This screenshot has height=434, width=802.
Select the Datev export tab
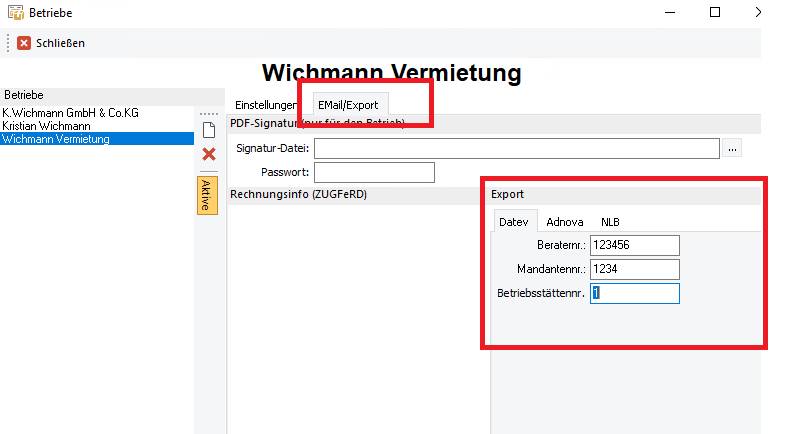tap(514, 222)
